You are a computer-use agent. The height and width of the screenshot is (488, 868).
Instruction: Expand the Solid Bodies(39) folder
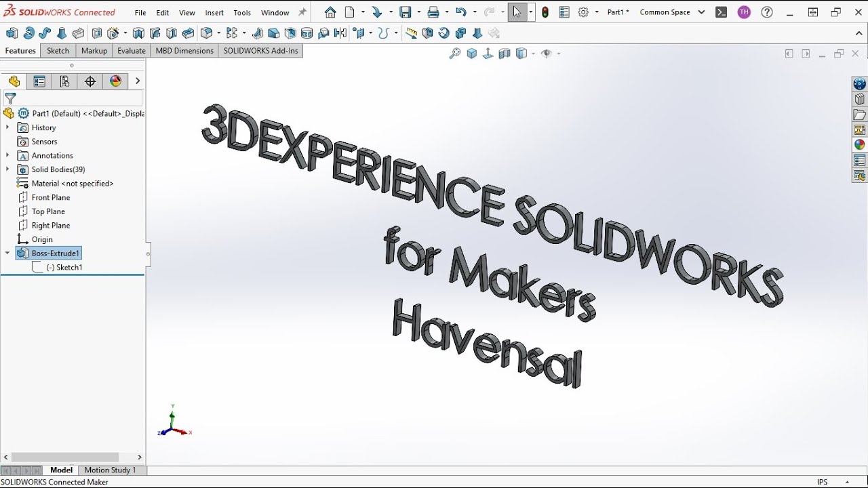click(x=7, y=169)
